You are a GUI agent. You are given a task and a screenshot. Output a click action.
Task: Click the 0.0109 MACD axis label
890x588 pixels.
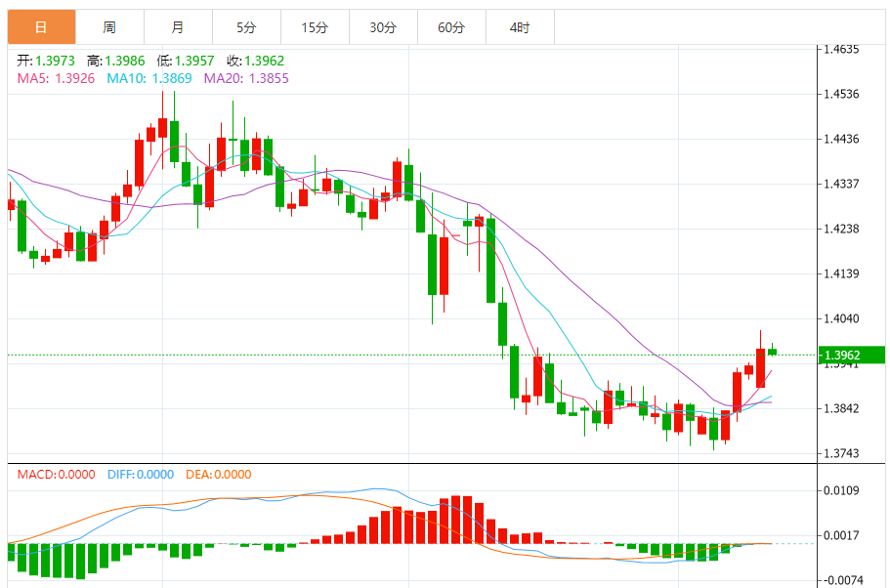842,490
